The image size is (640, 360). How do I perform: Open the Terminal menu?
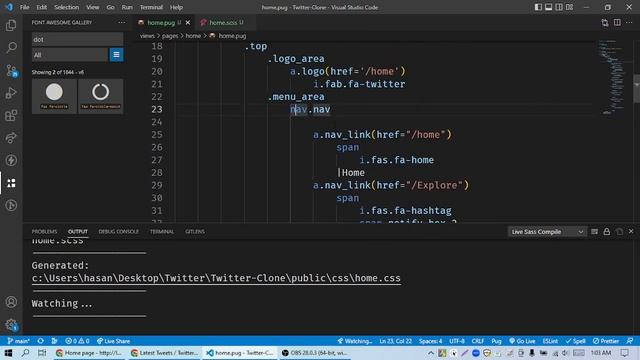click(x=151, y=7)
